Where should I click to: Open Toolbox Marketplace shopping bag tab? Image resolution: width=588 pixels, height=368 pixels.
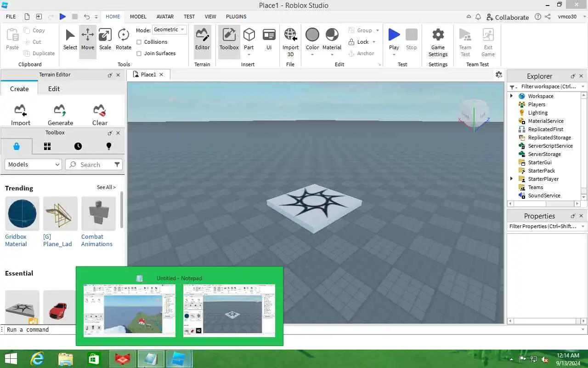pos(17,146)
